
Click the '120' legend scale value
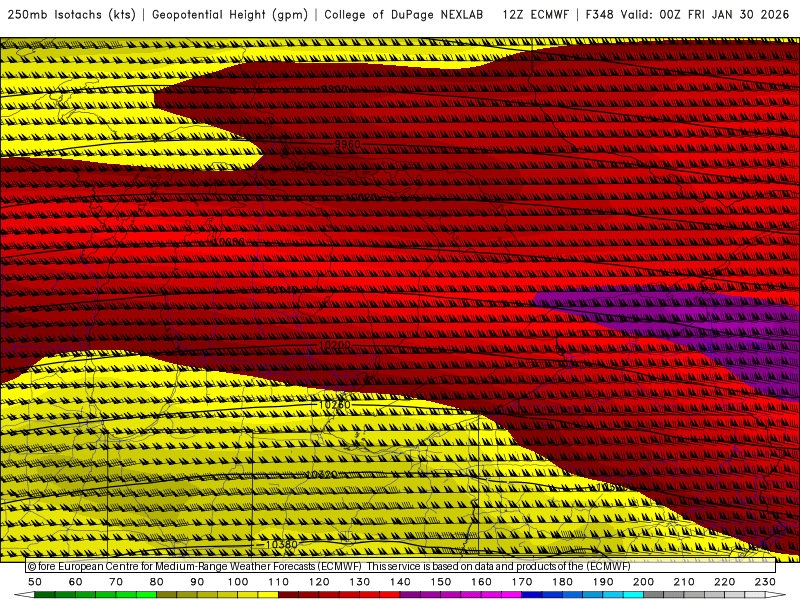[319, 582]
